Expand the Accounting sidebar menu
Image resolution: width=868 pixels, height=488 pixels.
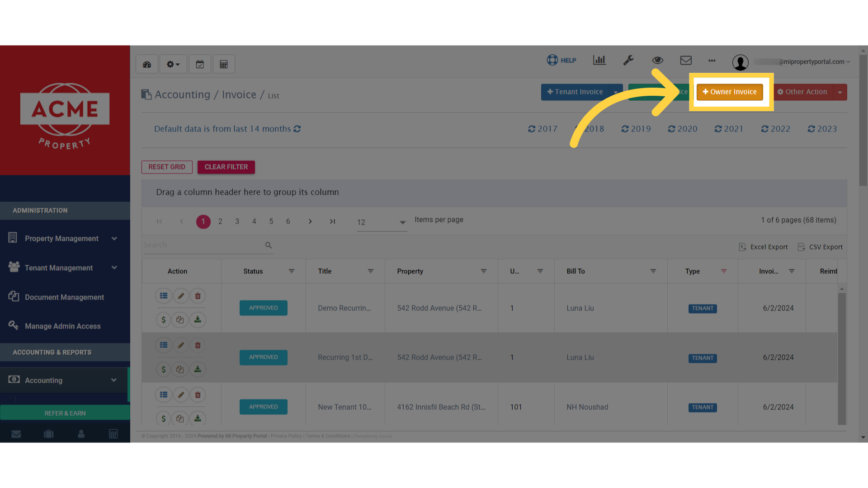pyautogui.click(x=64, y=380)
